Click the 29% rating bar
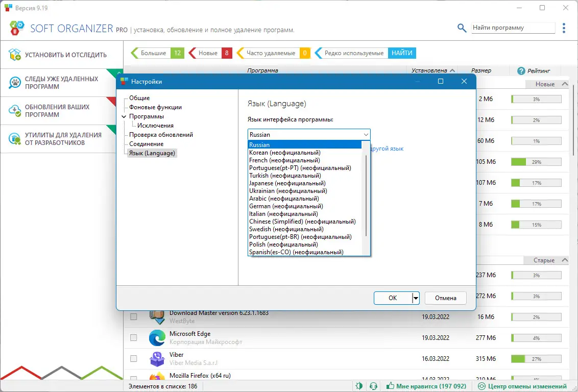Screen dimensions: 578x392 (536, 162)
